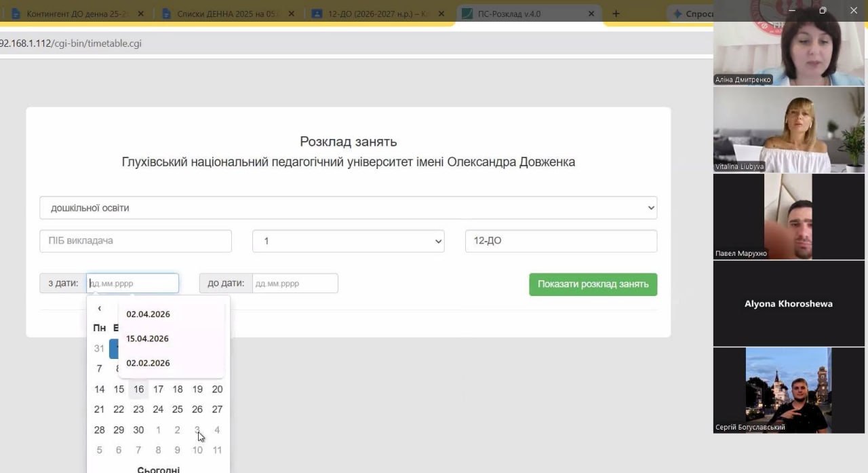Choose suggested date 02.02.2026
Screen dimensions: 868x473
(149, 363)
